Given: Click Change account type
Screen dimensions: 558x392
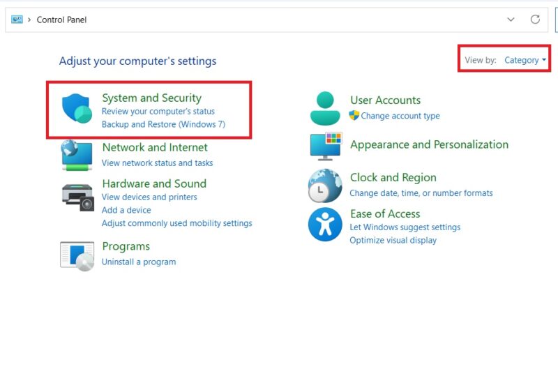Looking at the screenshot, I should click(x=400, y=116).
